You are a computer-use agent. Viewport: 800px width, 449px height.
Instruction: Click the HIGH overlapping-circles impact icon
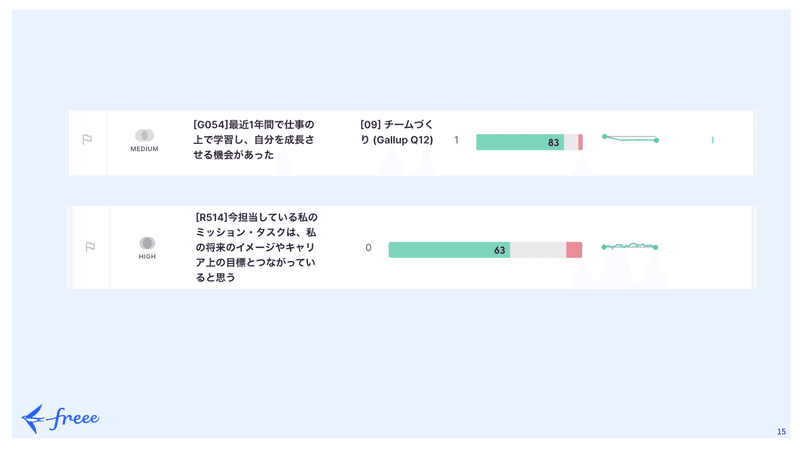click(147, 243)
